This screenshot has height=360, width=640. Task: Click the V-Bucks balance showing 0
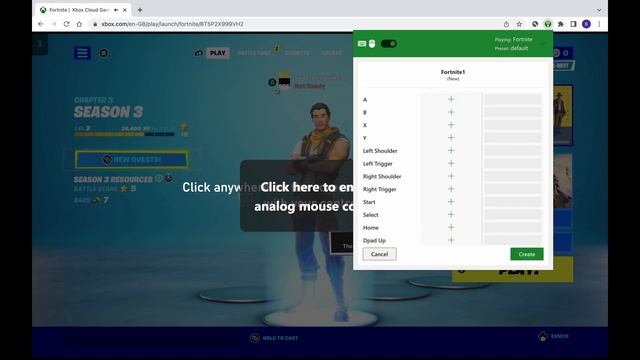click(x=562, y=53)
